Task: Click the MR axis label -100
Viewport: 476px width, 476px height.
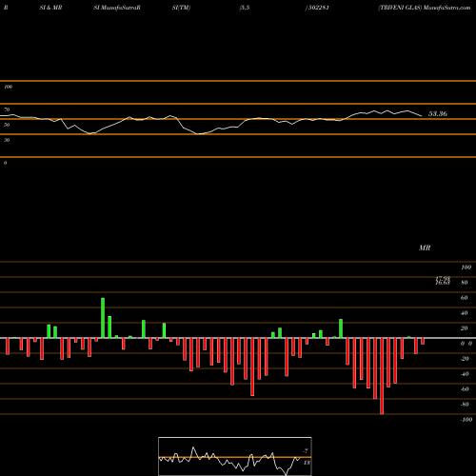Action: pyautogui.click(x=466, y=420)
